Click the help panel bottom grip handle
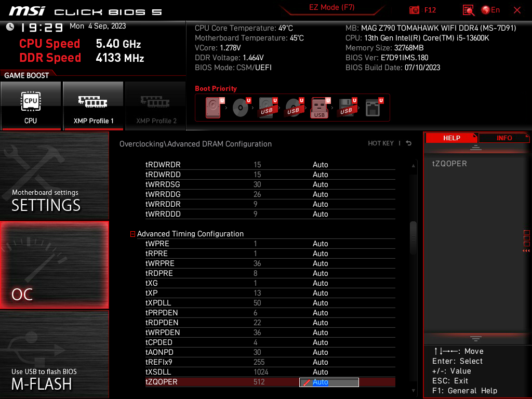532x399 pixels. 475,339
